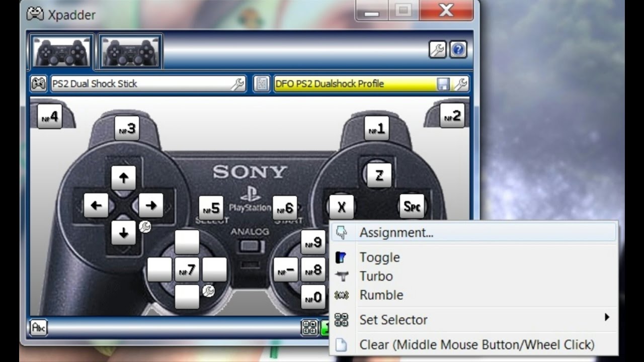Click the empty left stick up assignment

pos(187,242)
